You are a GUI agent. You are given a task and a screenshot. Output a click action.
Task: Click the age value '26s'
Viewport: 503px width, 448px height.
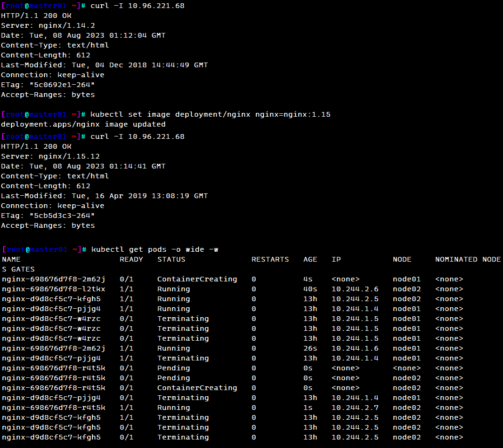tap(310, 348)
